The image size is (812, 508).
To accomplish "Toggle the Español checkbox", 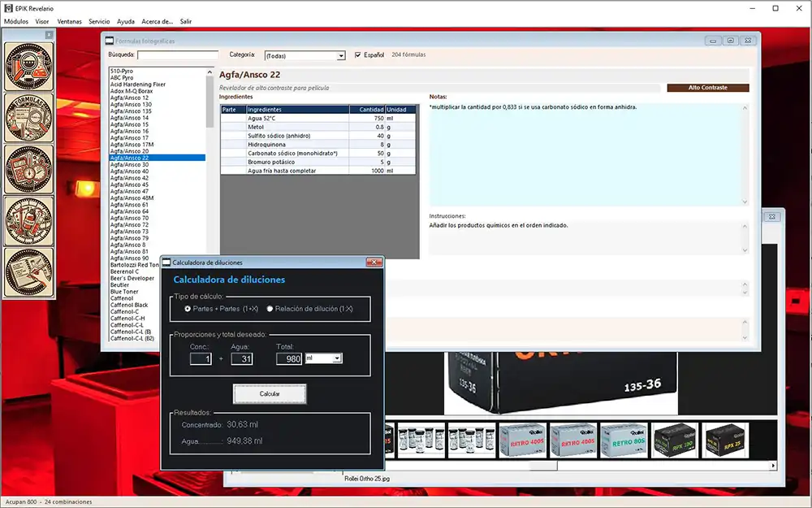I will point(357,55).
